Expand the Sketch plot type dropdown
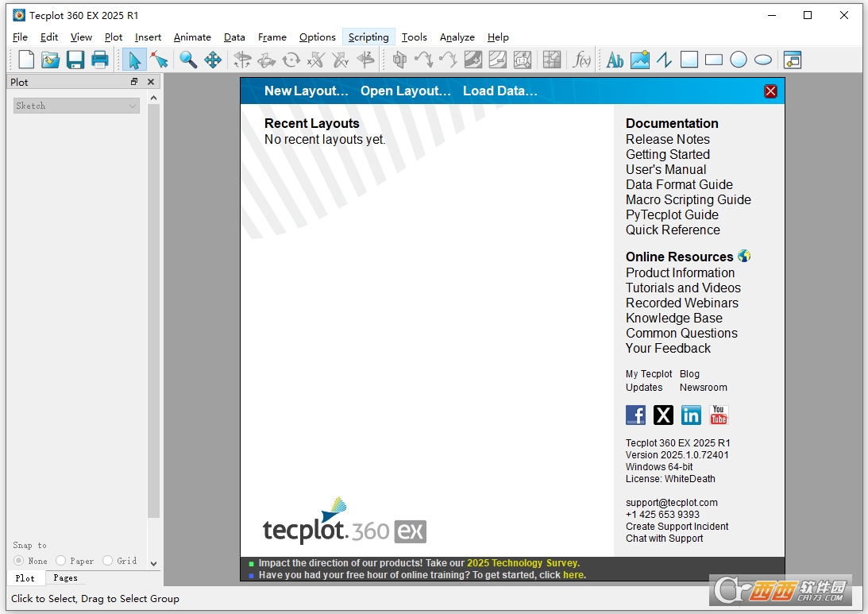 [x=76, y=106]
